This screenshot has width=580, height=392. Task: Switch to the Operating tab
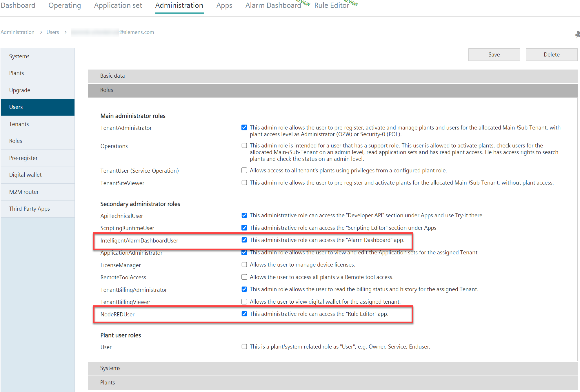[65, 6]
